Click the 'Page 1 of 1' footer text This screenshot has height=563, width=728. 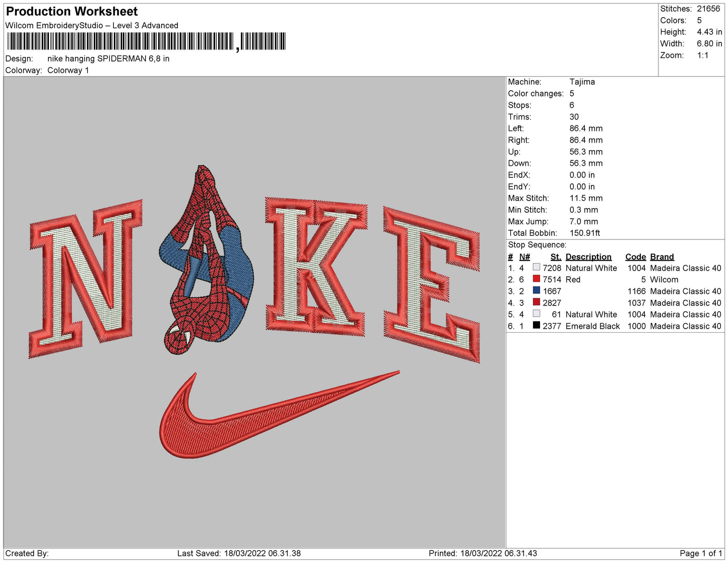click(700, 553)
